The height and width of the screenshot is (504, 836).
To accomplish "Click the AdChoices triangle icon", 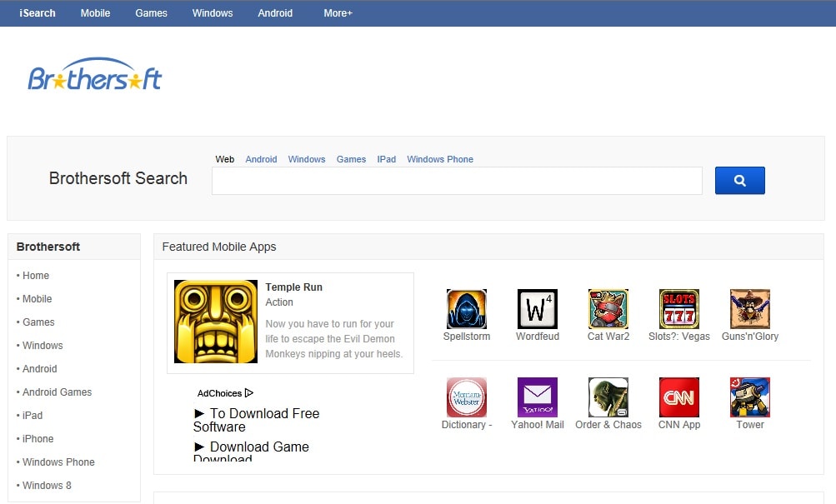I will click(x=249, y=393).
